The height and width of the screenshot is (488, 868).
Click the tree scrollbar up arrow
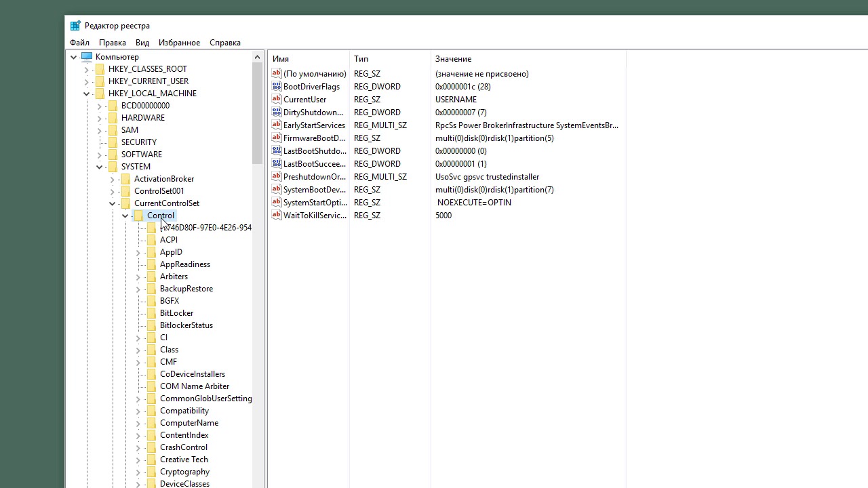(x=258, y=57)
